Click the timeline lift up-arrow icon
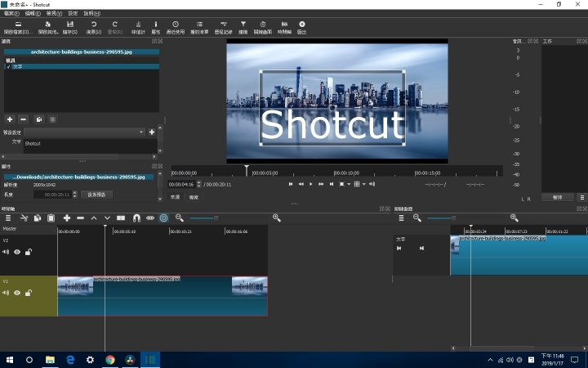This screenshot has width=588, height=368. (94, 218)
